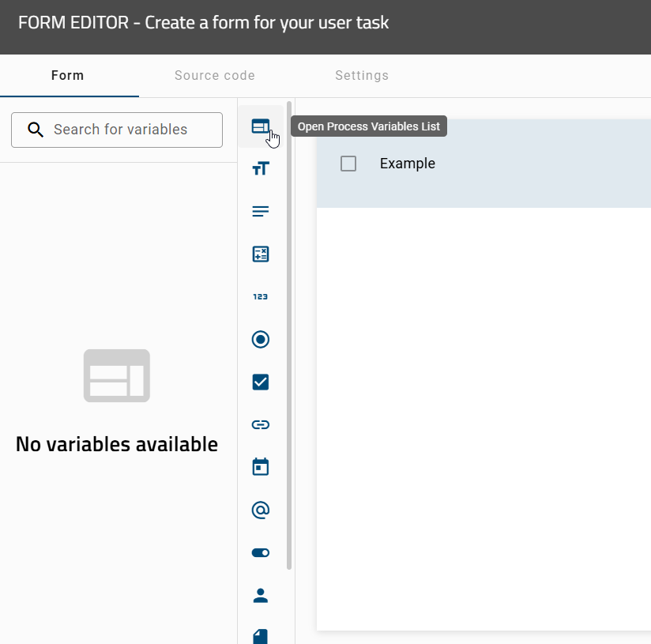Click the Document/file component icon
Viewport: 651px width, 644px height.
(x=261, y=635)
